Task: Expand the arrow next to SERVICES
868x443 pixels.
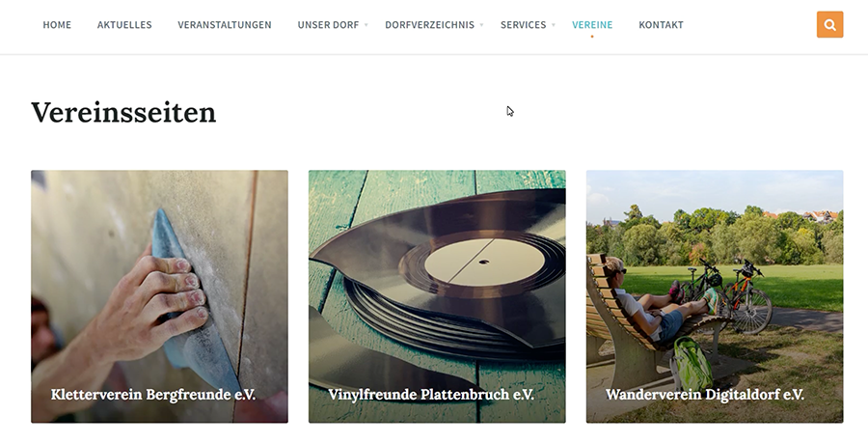Action: click(x=553, y=25)
